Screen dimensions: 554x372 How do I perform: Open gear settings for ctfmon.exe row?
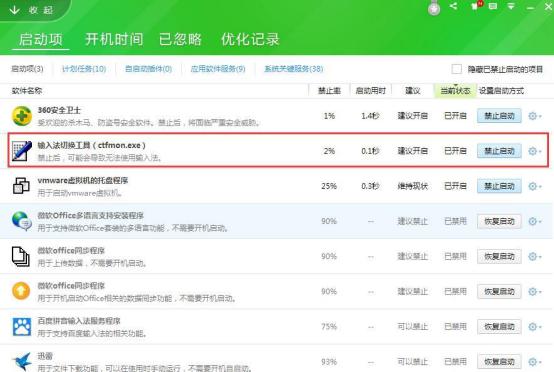[x=535, y=151]
